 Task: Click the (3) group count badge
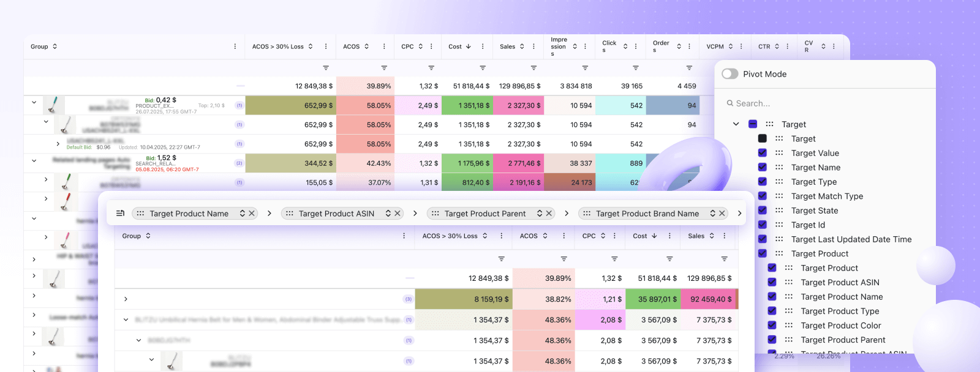409,299
